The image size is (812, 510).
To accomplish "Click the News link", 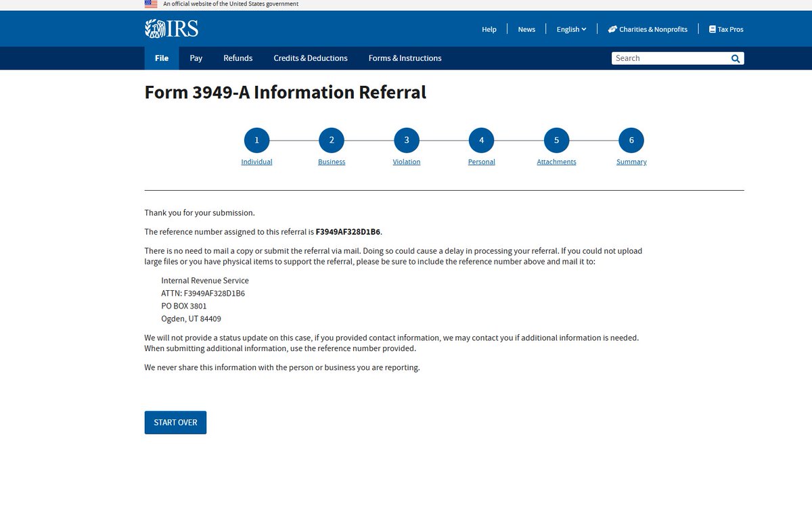I will tap(526, 29).
